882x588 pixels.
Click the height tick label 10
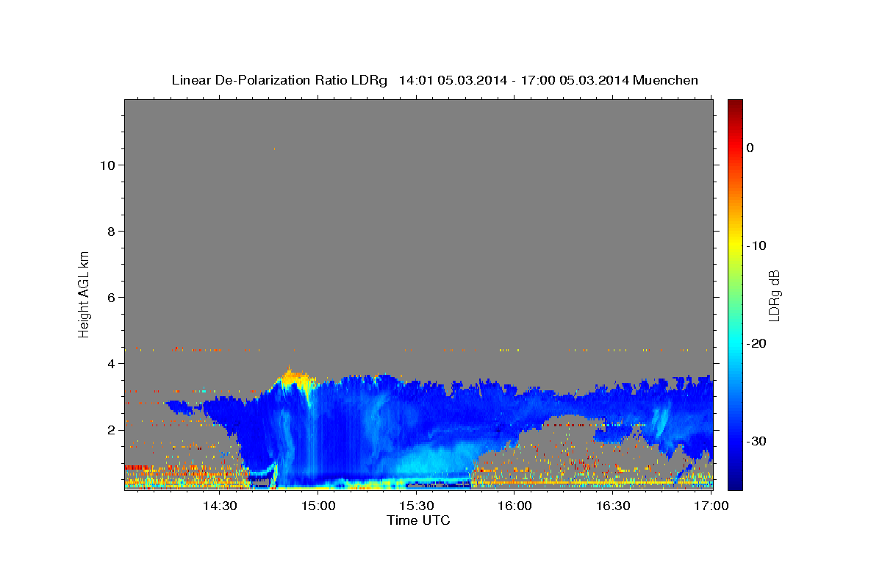tap(107, 165)
